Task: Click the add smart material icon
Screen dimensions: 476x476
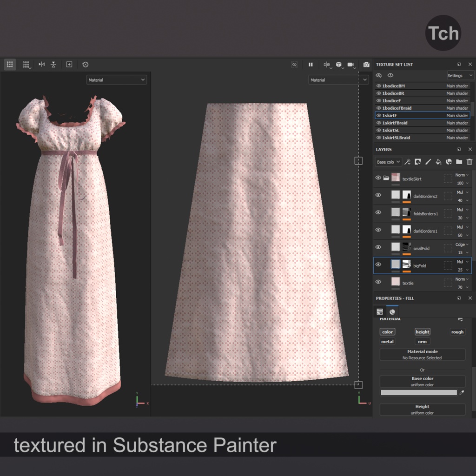Action: pyautogui.click(x=449, y=162)
